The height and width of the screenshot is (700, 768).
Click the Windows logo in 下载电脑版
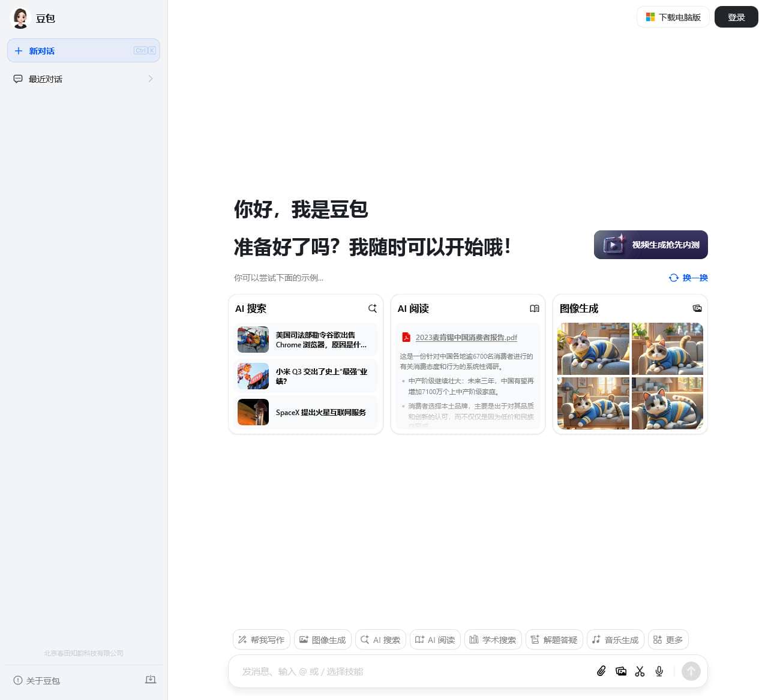pos(650,17)
